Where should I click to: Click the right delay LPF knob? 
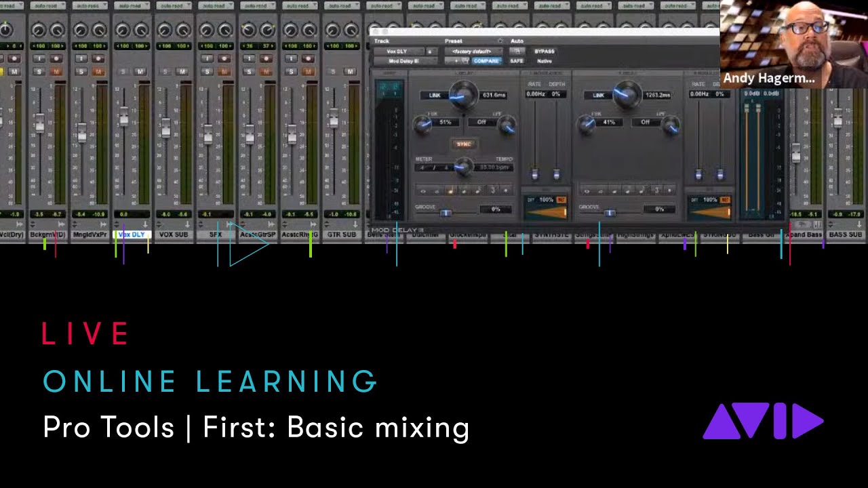671,125
